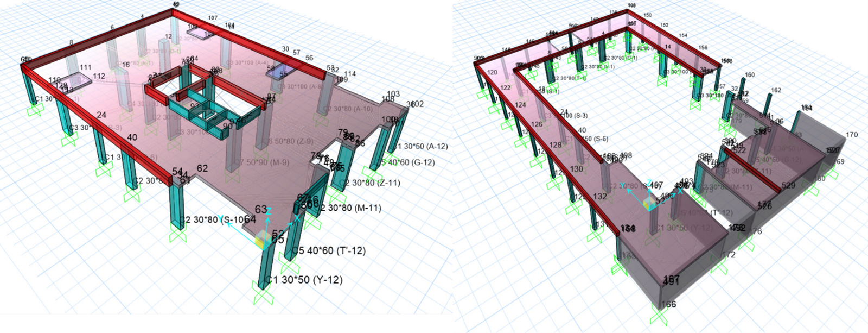Select the "30*100 (A-8)" label in left model

tap(303, 86)
